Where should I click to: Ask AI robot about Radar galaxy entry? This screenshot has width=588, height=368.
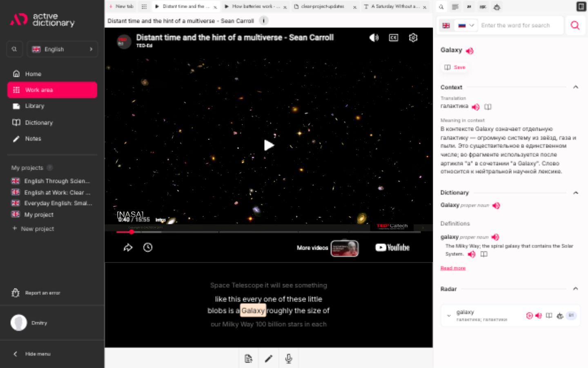point(560,316)
